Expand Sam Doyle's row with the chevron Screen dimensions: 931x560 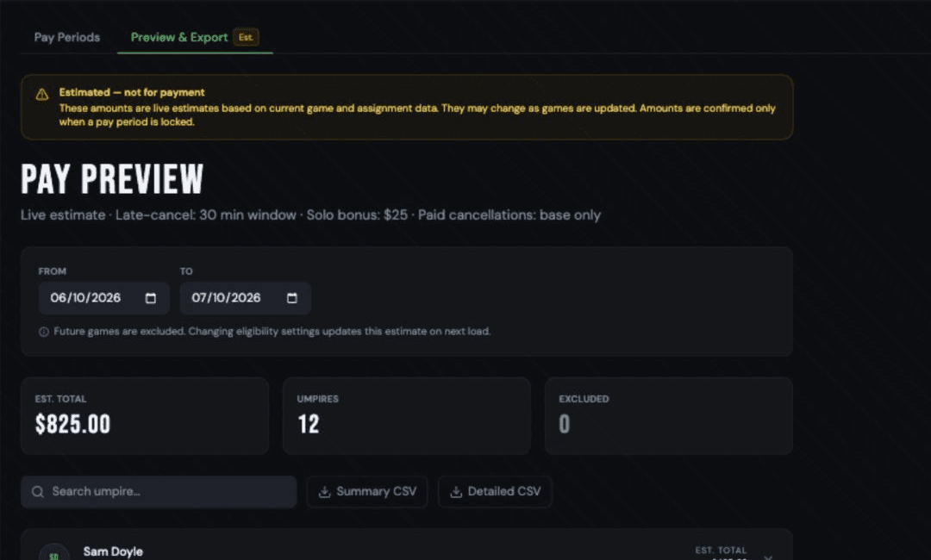click(768, 557)
